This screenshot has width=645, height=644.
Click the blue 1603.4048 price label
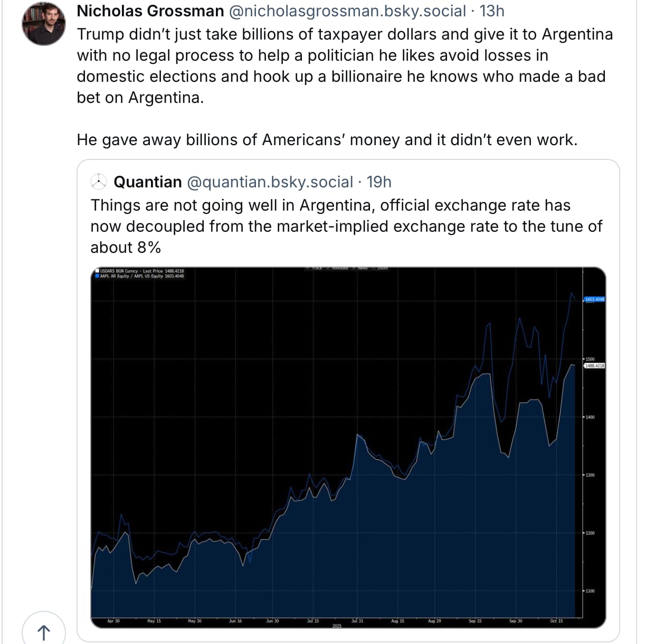(x=594, y=299)
